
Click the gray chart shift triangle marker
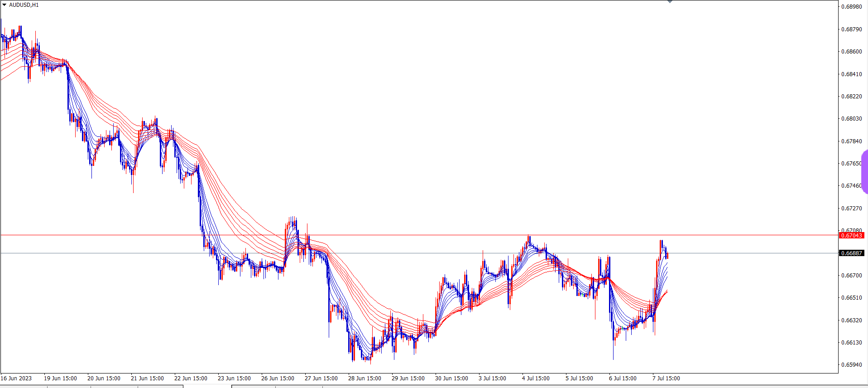pos(670,2)
